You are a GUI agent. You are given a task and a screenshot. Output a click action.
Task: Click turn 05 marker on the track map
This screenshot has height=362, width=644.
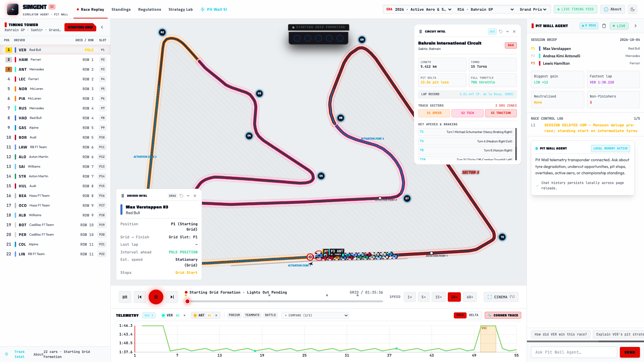point(321,176)
